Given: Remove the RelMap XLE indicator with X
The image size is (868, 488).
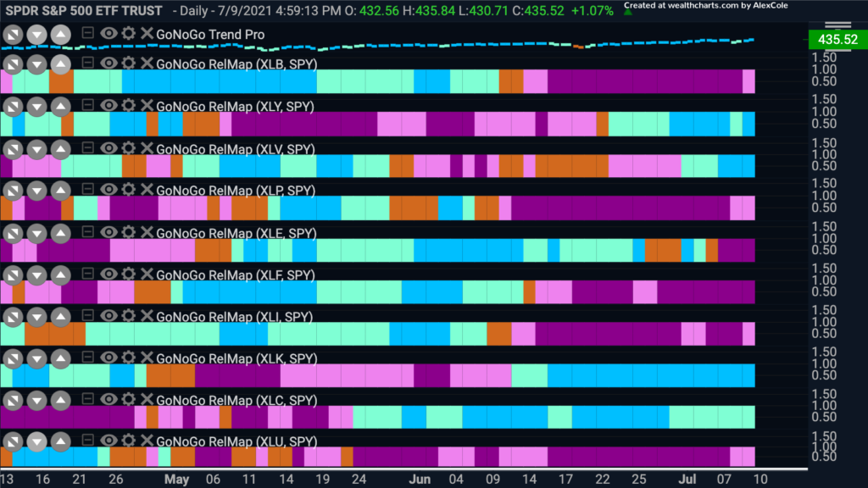Looking at the screenshot, I should pos(147,232).
